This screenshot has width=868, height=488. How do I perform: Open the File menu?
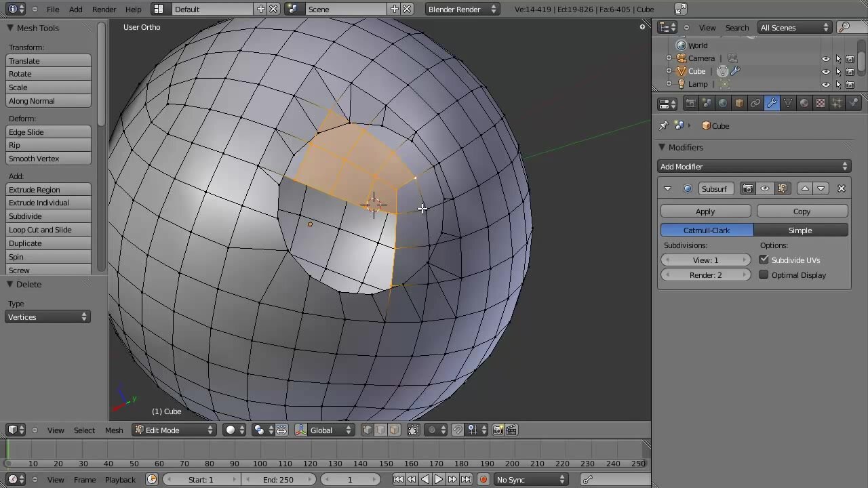coord(52,9)
